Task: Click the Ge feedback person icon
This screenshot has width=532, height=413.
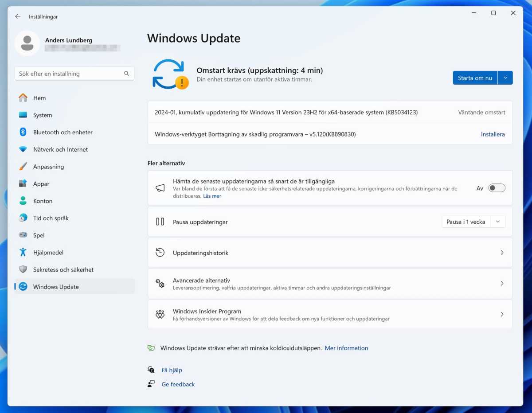Action: click(x=151, y=384)
